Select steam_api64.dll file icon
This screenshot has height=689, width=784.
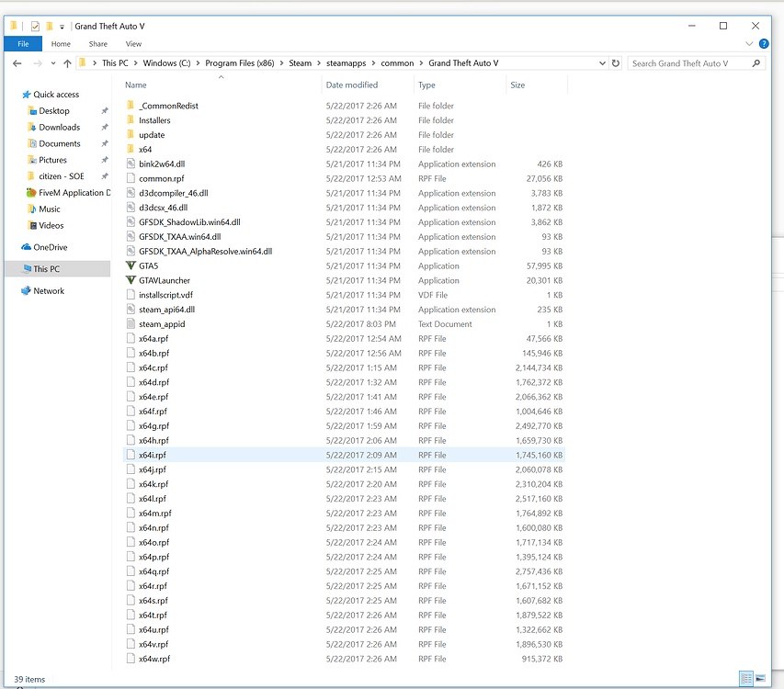[x=131, y=309]
